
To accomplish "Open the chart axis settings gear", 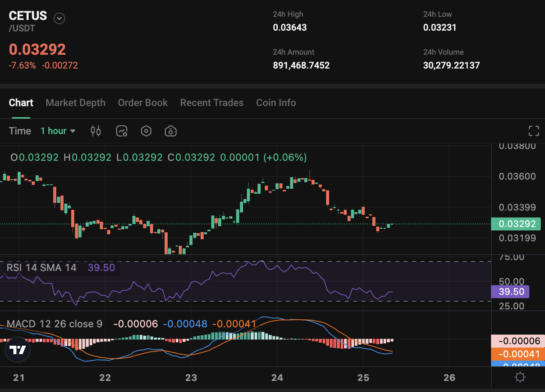I will click(x=520, y=377).
